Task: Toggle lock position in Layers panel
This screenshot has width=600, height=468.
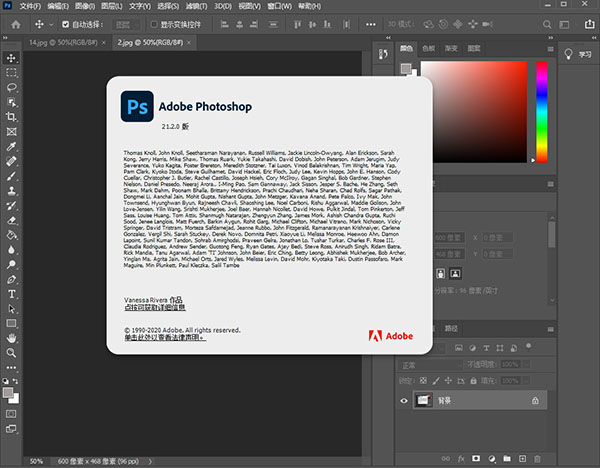Action: [x=448, y=381]
